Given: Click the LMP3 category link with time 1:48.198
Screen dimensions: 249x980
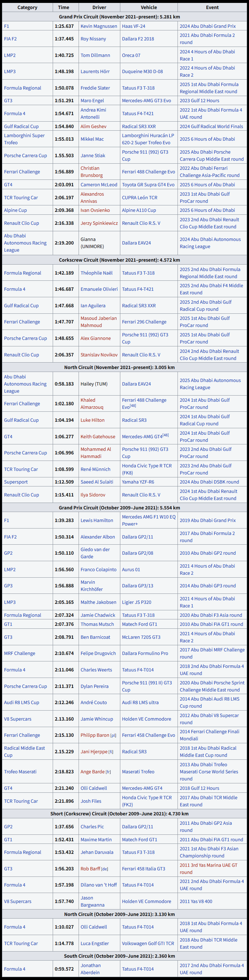Looking at the screenshot, I should [x=10, y=71].
